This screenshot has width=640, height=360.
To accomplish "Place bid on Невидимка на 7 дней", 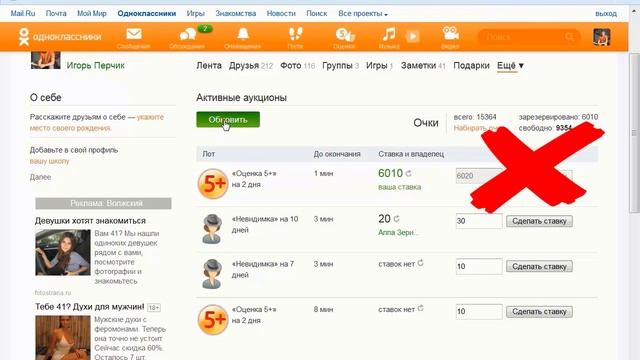I will 539,267.
